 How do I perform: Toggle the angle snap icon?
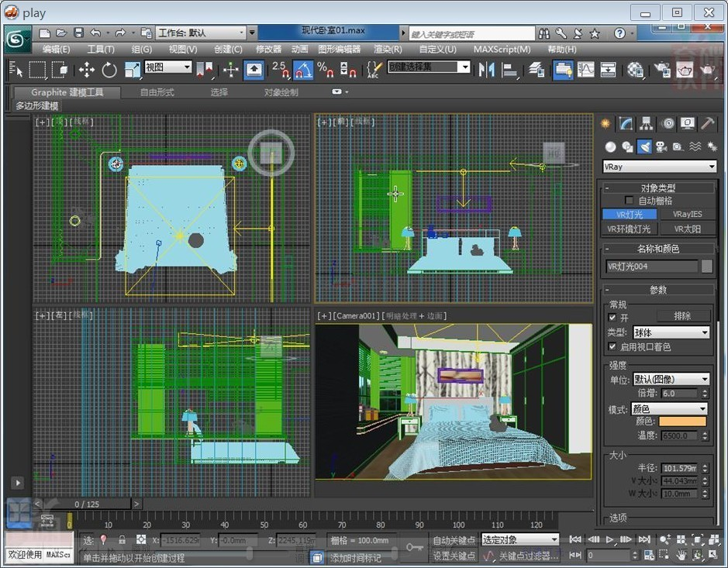pos(303,70)
